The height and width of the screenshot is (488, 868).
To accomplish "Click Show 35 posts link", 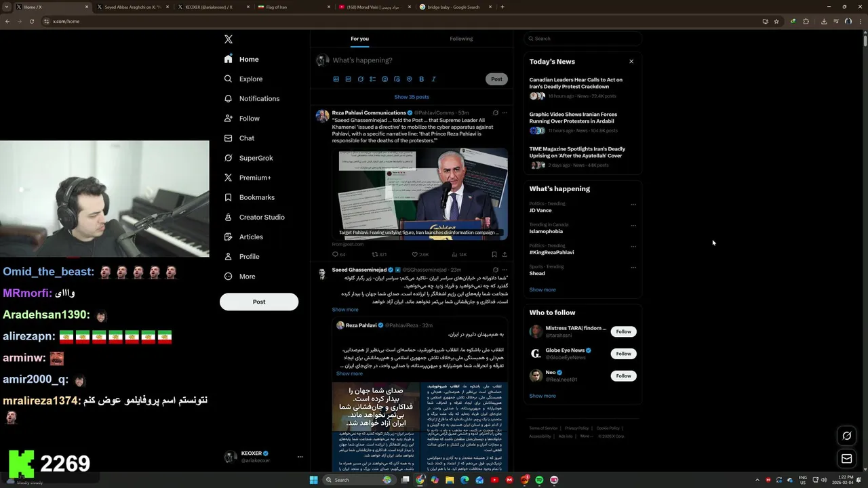I will point(412,97).
